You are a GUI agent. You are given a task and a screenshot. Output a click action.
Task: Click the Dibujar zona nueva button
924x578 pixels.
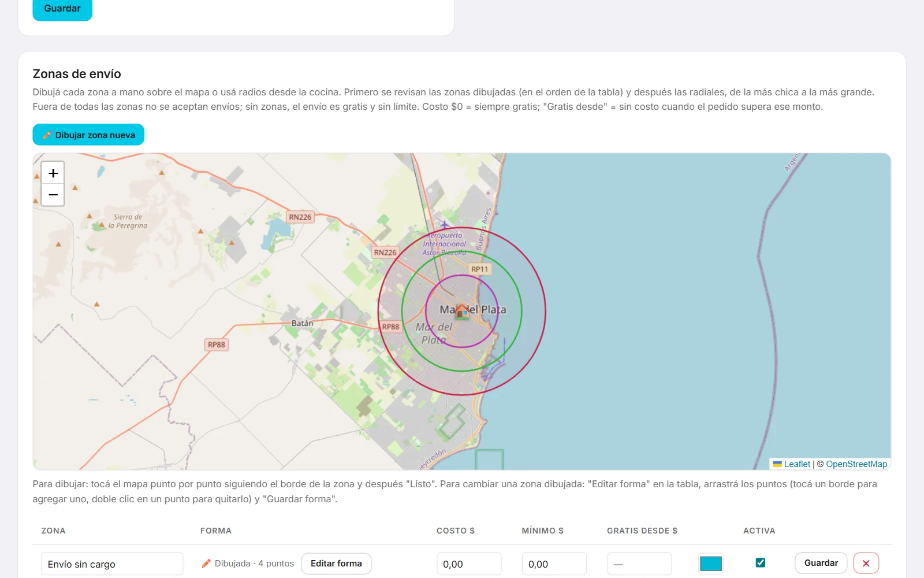point(88,135)
